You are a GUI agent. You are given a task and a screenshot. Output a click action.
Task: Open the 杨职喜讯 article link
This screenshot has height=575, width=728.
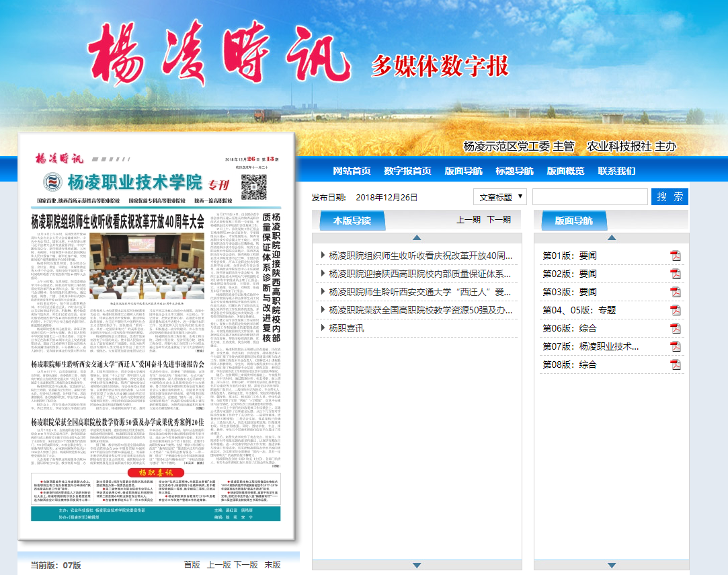click(x=346, y=328)
